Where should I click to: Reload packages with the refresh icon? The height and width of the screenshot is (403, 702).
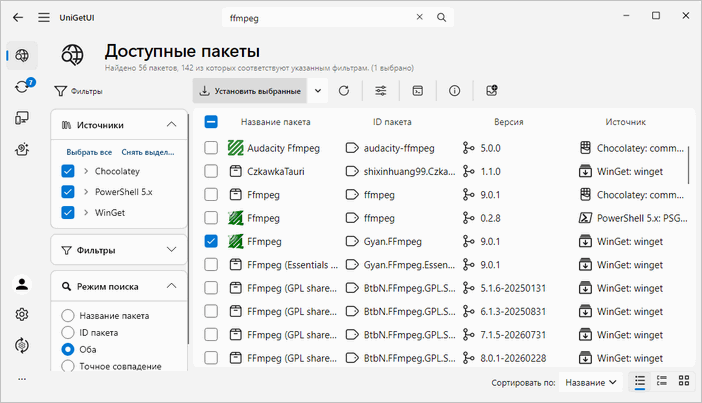point(344,91)
